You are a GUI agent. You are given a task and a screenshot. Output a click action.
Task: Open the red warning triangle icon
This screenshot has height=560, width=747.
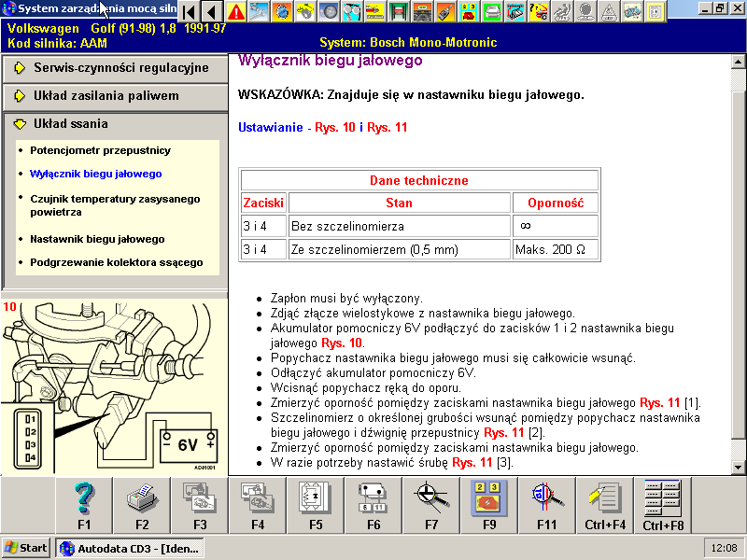pyautogui.click(x=236, y=11)
